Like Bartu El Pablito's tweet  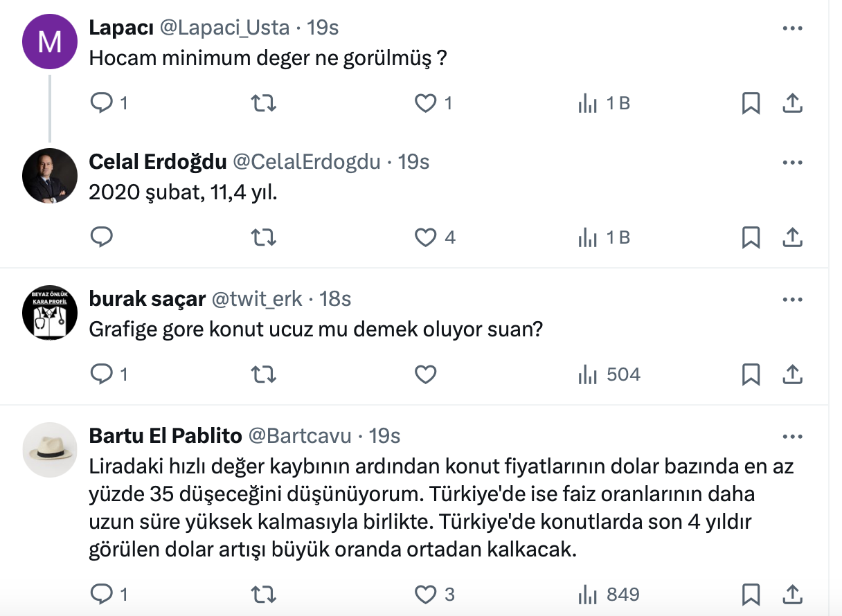[x=425, y=595]
